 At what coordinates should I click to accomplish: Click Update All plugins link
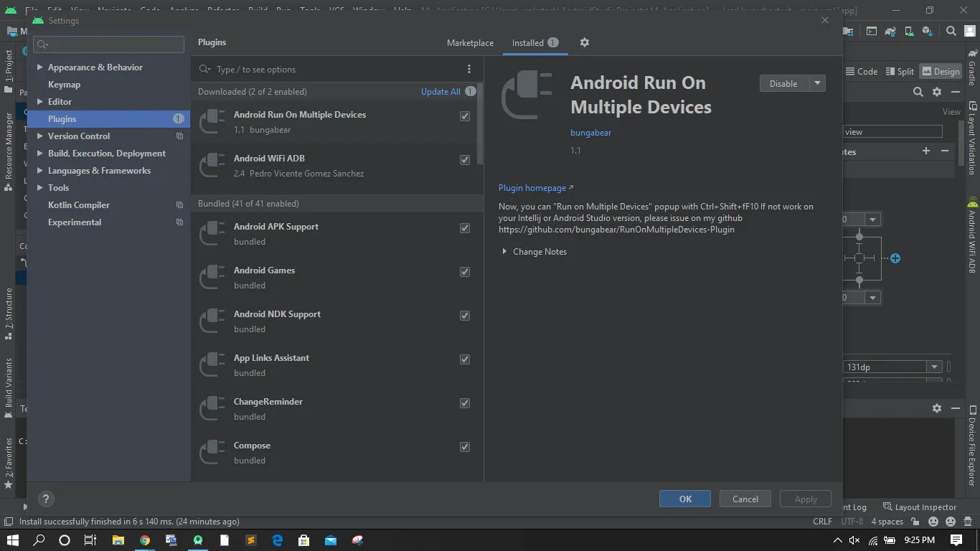[x=440, y=91]
